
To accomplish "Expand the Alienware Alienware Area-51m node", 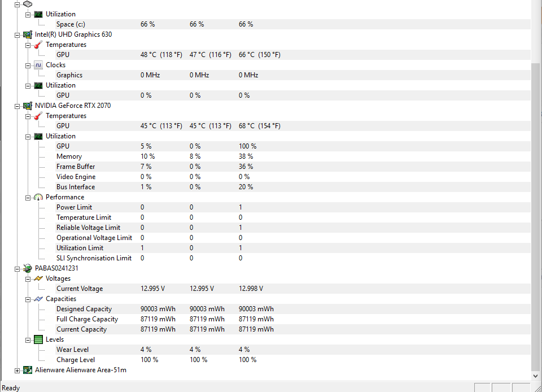I will pyautogui.click(x=18, y=371).
